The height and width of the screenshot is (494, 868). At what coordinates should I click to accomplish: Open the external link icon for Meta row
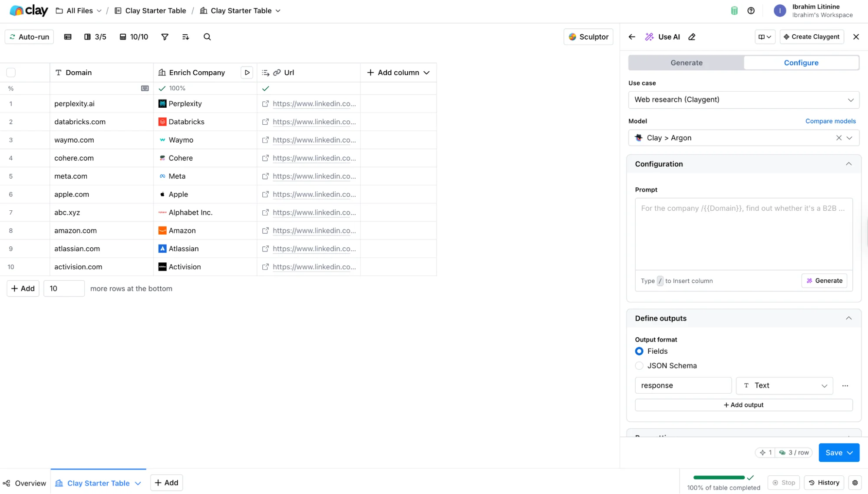click(x=265, y=176)
